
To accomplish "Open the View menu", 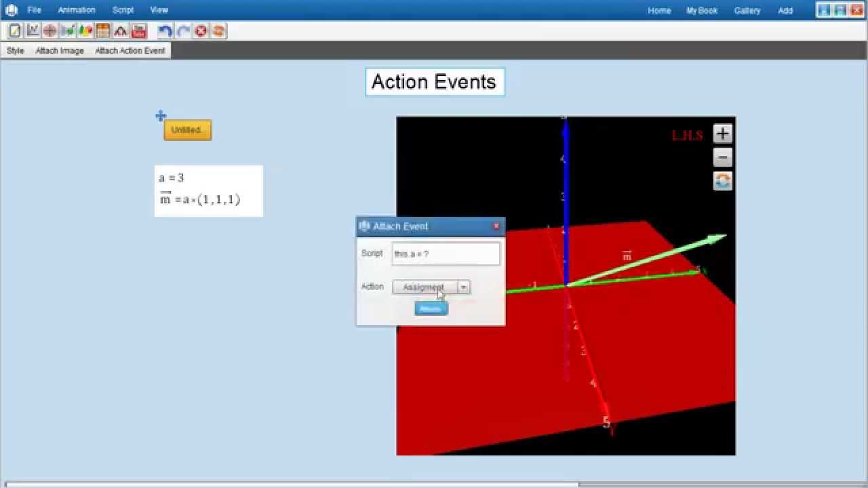I will (159, 10).
